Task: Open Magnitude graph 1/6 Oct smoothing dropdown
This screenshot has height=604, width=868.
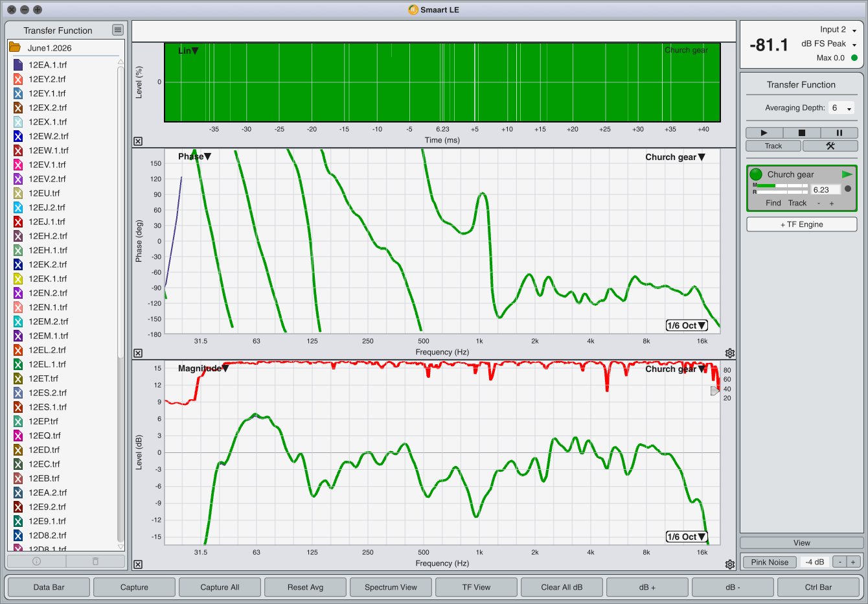Action: pos(687,537)
